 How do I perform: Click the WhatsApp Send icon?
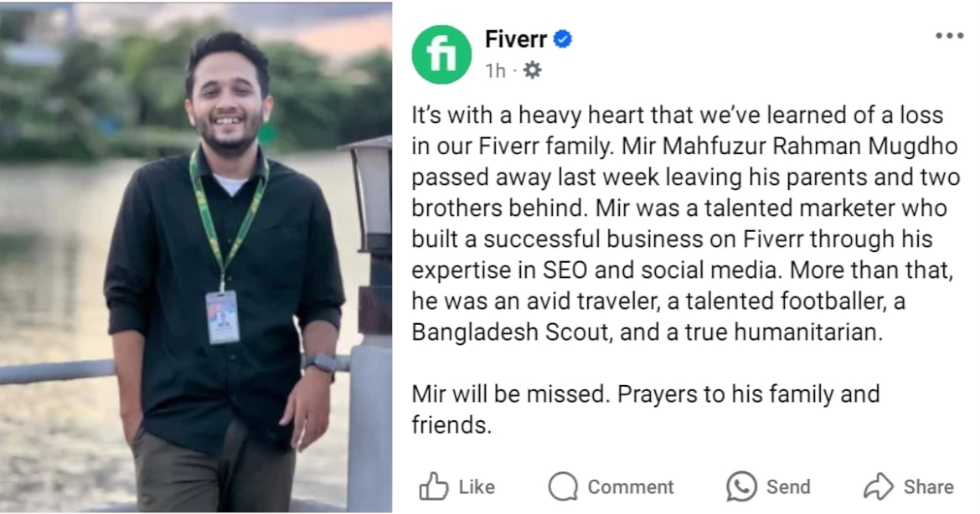pos(741,486)
